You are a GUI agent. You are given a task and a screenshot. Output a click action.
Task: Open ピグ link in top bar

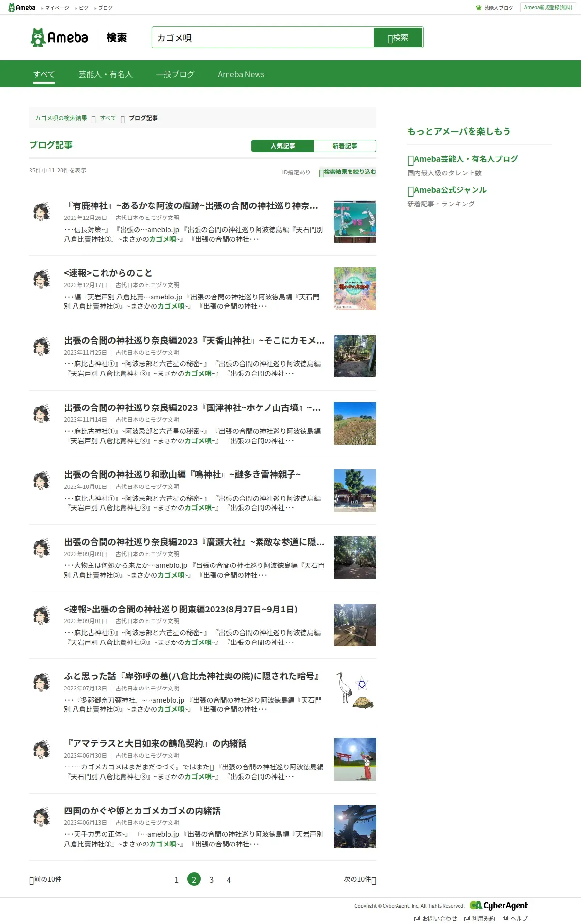(x=83, y=8)
